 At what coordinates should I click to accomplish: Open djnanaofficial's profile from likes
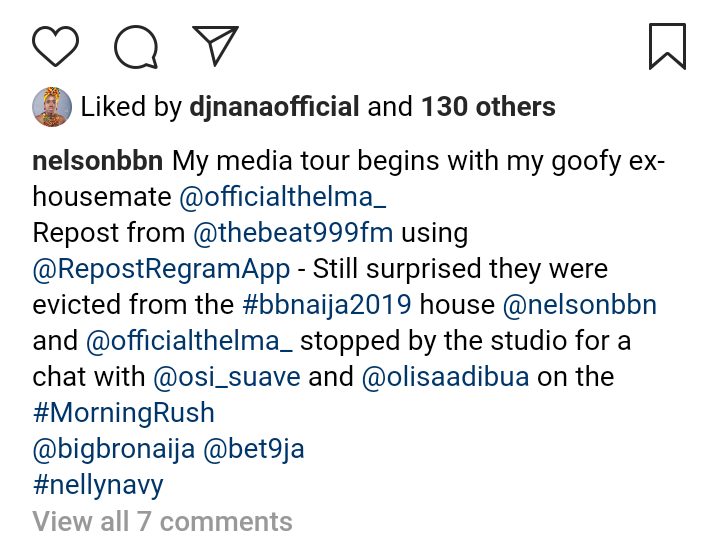tap(274, 107)
